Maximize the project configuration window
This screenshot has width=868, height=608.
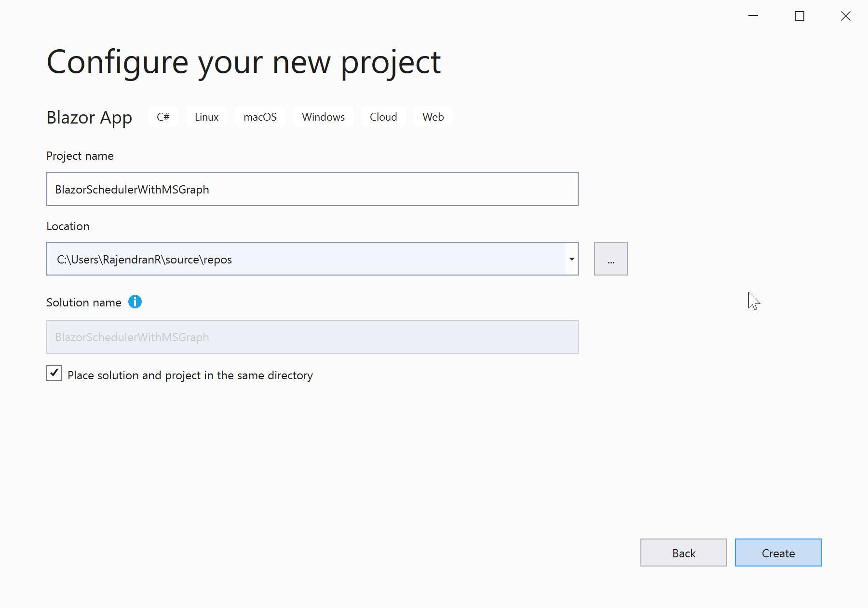[x=800, y=16]
